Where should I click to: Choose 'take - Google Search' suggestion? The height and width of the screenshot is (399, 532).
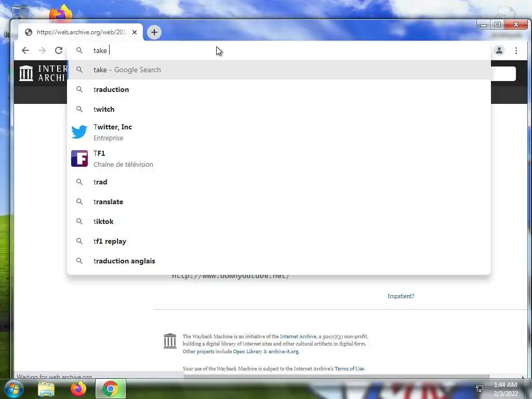pyautogui.click(x=279, y=70)
